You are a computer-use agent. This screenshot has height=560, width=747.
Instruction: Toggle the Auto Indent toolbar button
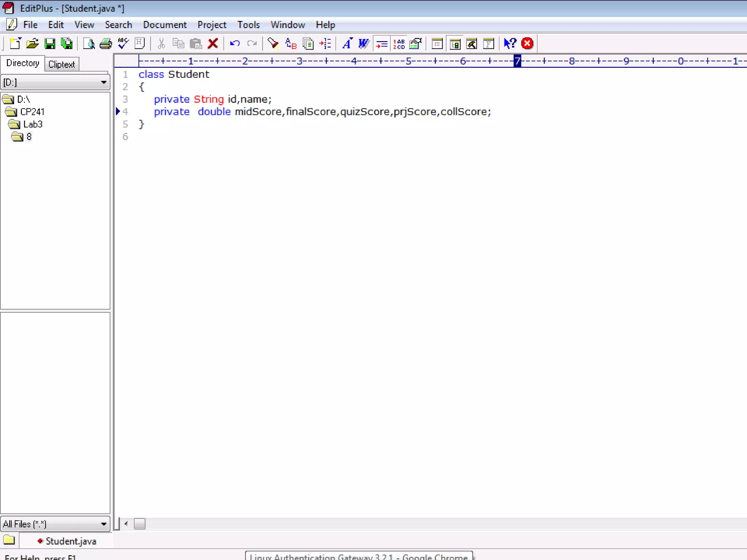pos(382,44)
